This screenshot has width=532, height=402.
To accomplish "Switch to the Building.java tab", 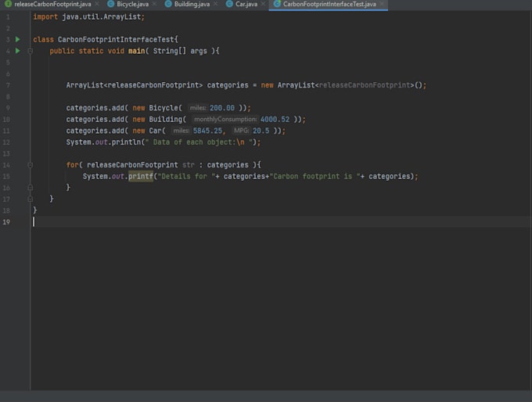I will 192,4.
